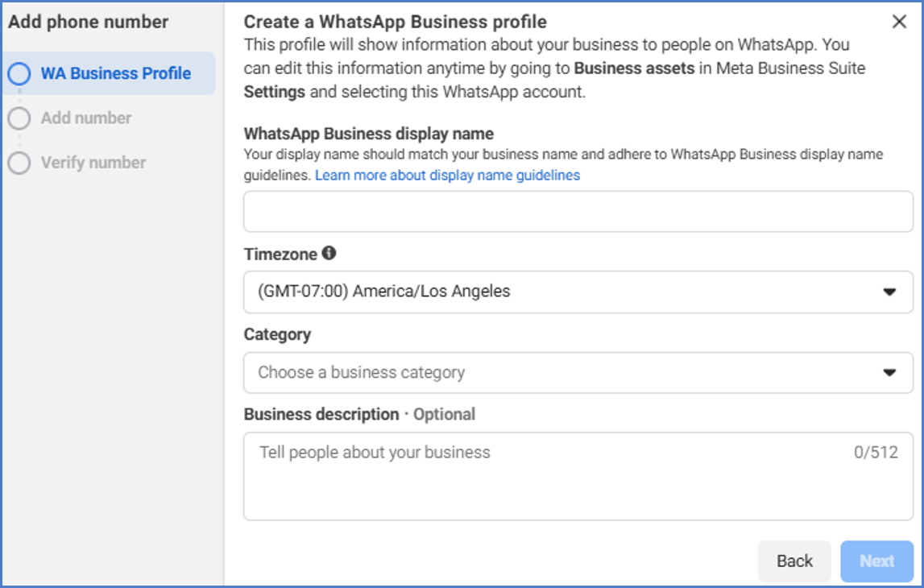Click the Create a WhatsApp Business profile title
924x588 pixels.
(x=396, y=22)
